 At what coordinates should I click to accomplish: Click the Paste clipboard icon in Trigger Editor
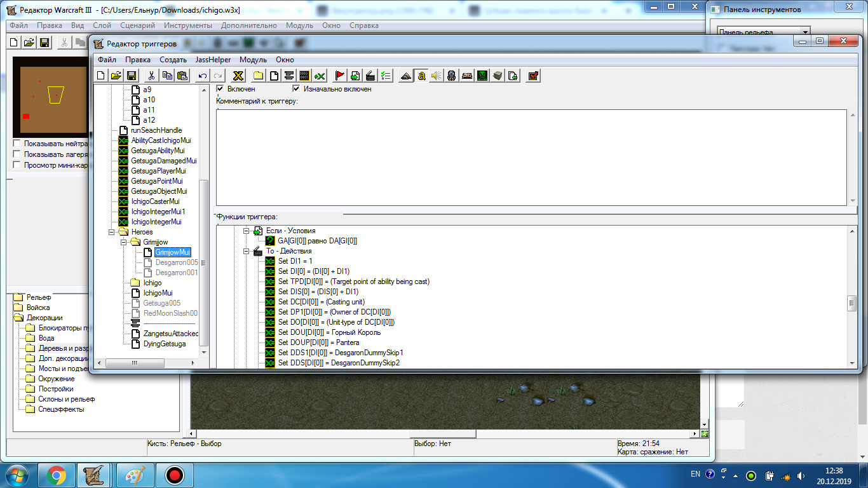[182, 76]
